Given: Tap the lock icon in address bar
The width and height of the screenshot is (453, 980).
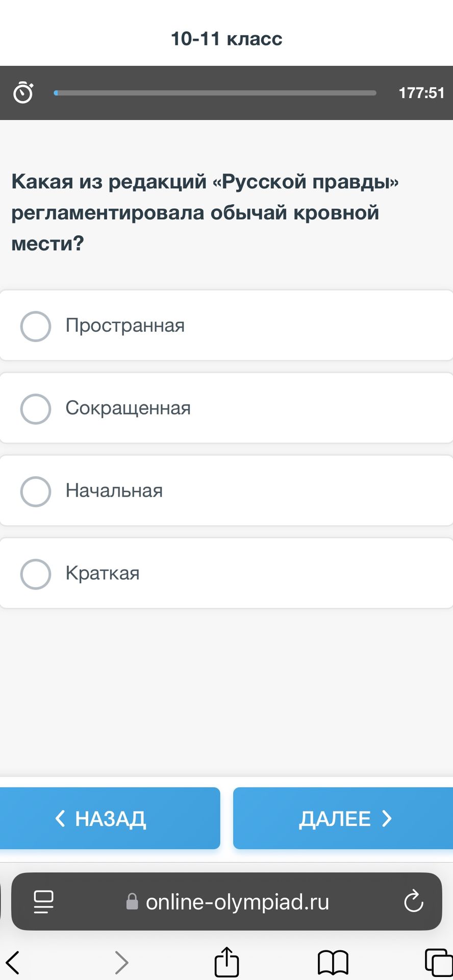Looking at the screenshot, I should click(132, 901).
